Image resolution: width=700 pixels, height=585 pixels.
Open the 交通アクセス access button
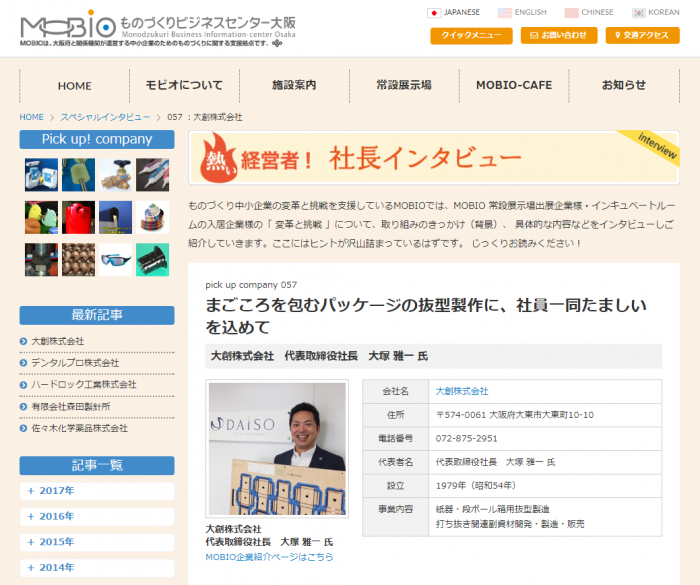642,35
